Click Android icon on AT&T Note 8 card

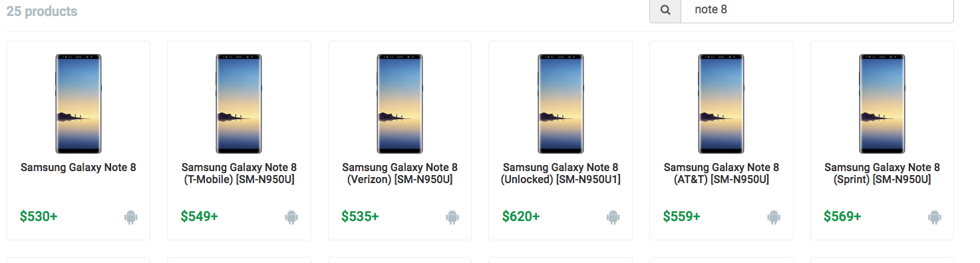[774, 216]
